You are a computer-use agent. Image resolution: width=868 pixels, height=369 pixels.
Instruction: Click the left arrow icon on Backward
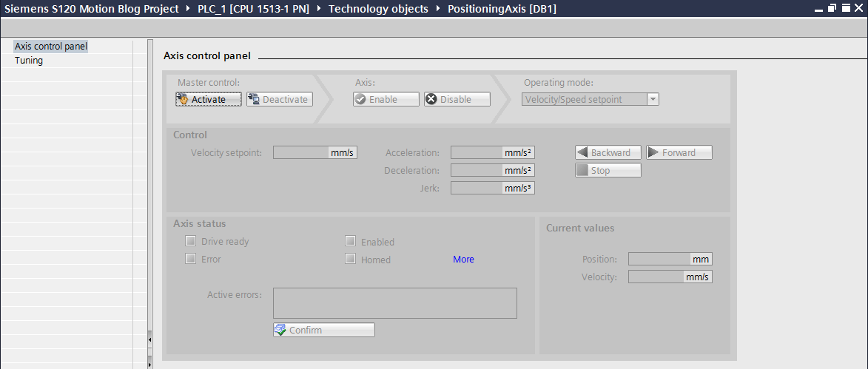(582, 152)
